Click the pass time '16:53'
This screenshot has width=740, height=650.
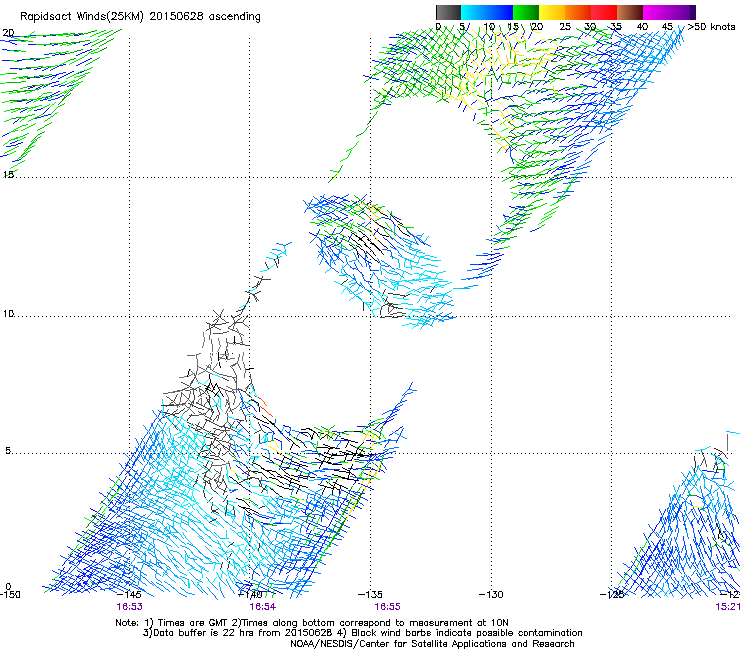130,607
